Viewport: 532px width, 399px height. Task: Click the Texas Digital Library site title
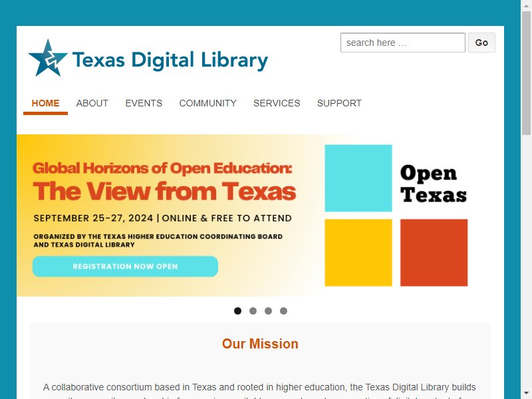(170, 61)
